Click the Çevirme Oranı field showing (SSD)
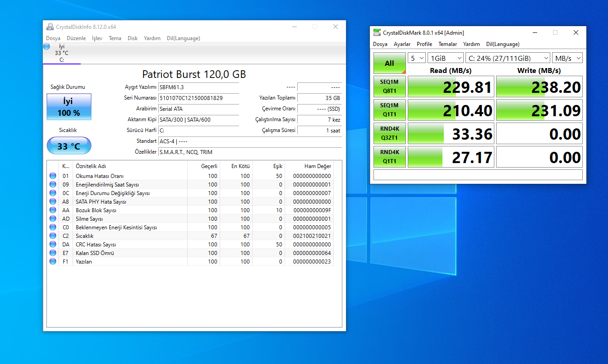Image resolution: width=608 pixels, height=364 pixels. pyautogui.click(x=319, y=109)
